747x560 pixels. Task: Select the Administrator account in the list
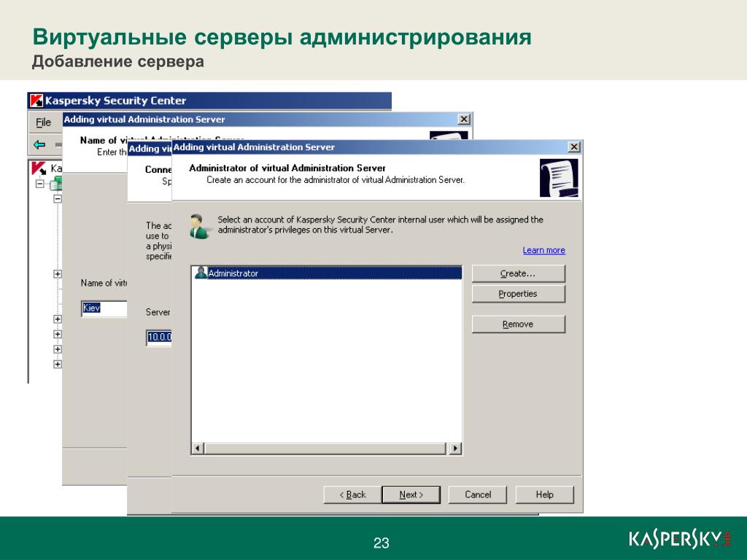[x=328, y=273]
